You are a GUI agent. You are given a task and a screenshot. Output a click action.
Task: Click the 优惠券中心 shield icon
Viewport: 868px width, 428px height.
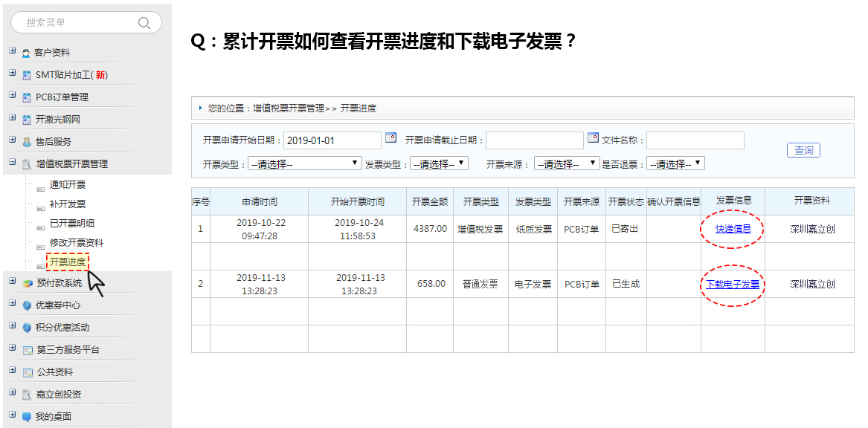coord(27,305)
